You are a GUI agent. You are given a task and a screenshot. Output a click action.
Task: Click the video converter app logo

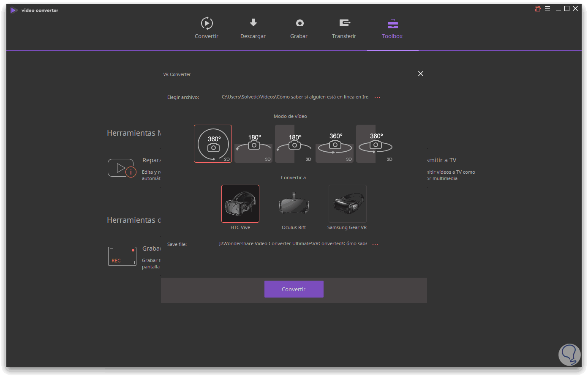[x=14, y=10]
